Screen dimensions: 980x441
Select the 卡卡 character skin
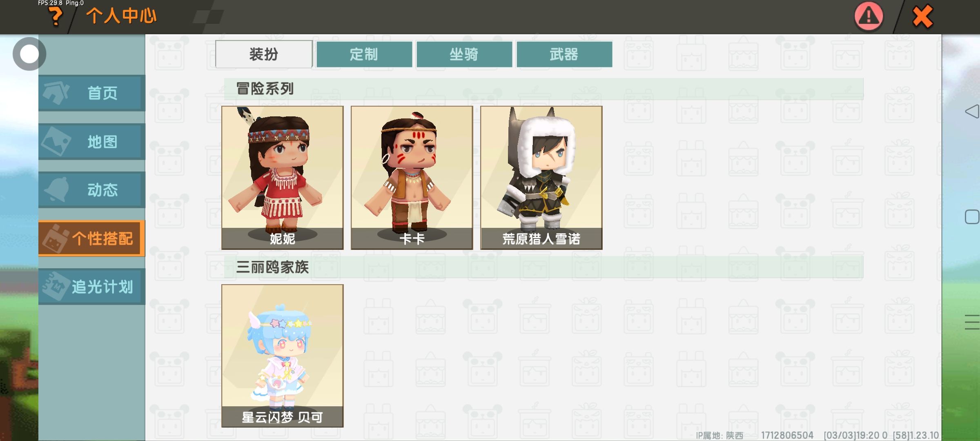tap(412, 178)
